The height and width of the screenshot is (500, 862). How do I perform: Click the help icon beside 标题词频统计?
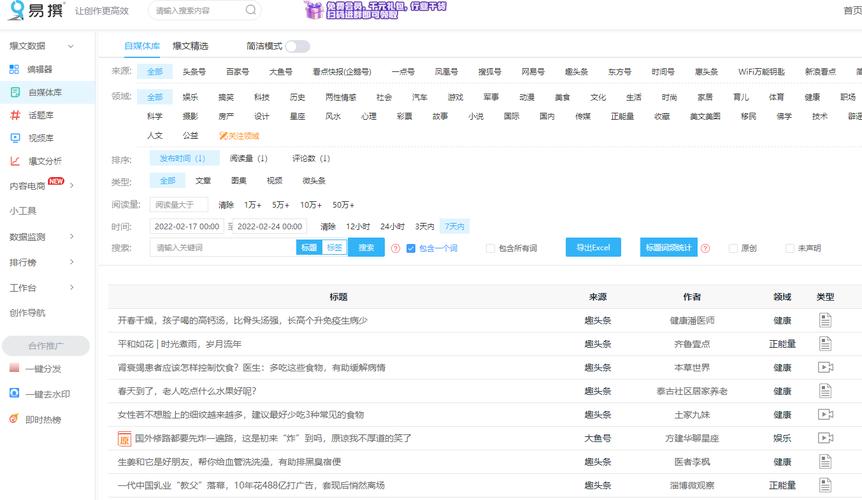click(705, 248)
